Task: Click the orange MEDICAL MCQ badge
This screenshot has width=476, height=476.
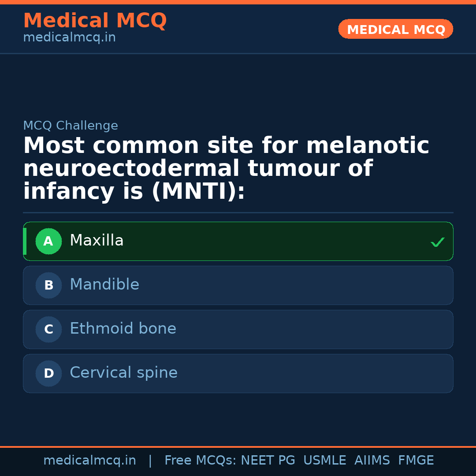Action: pyautogui.click(x=395, y=29)
